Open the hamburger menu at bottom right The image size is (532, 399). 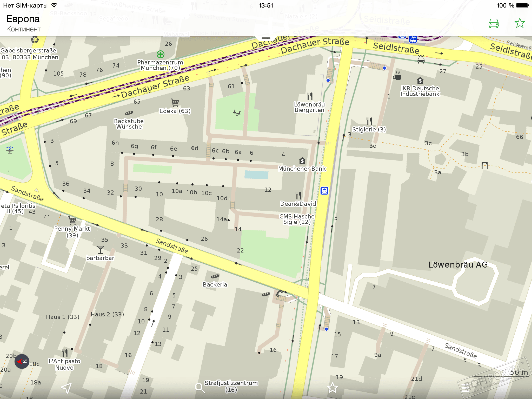[465, 388]
